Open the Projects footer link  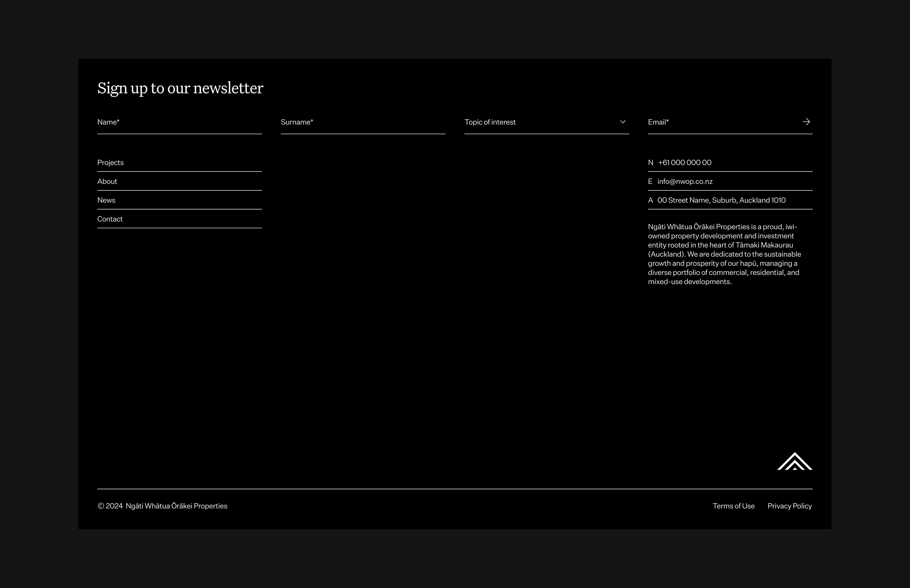[x=110, y=163]
